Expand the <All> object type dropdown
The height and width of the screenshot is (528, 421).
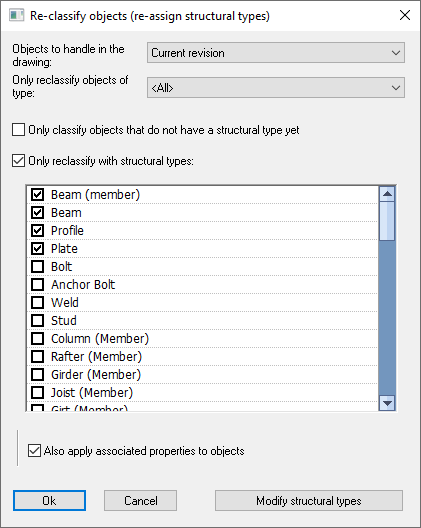point(276,88)
